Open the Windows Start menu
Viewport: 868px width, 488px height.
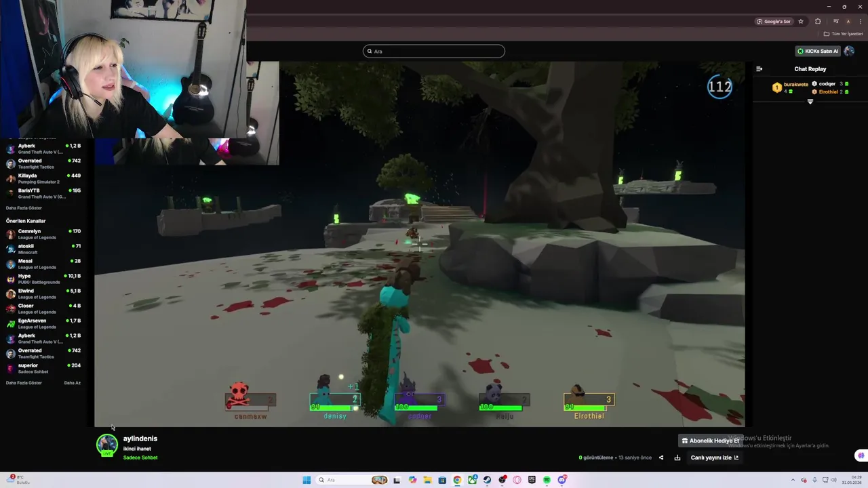(x=307, y=480)
